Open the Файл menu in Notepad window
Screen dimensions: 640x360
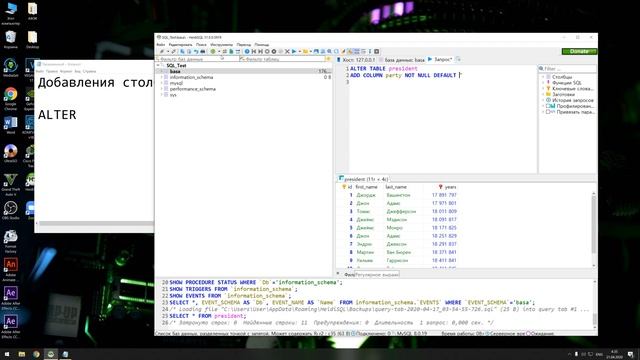click(x=39, y=71)
